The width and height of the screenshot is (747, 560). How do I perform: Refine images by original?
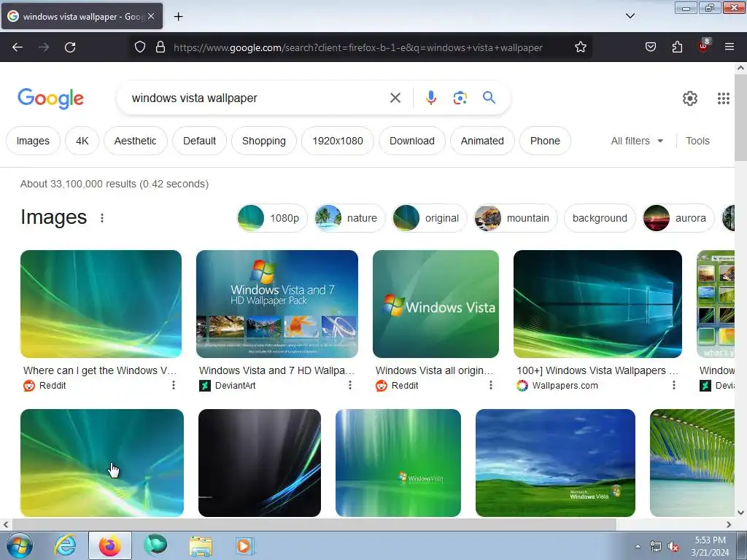(x=429, y=218)
